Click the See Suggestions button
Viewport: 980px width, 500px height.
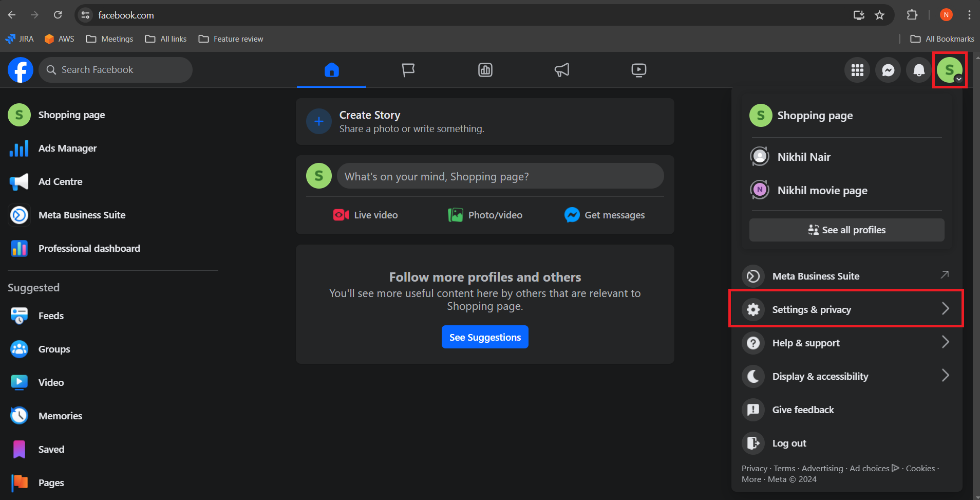(x=485, y=337)
